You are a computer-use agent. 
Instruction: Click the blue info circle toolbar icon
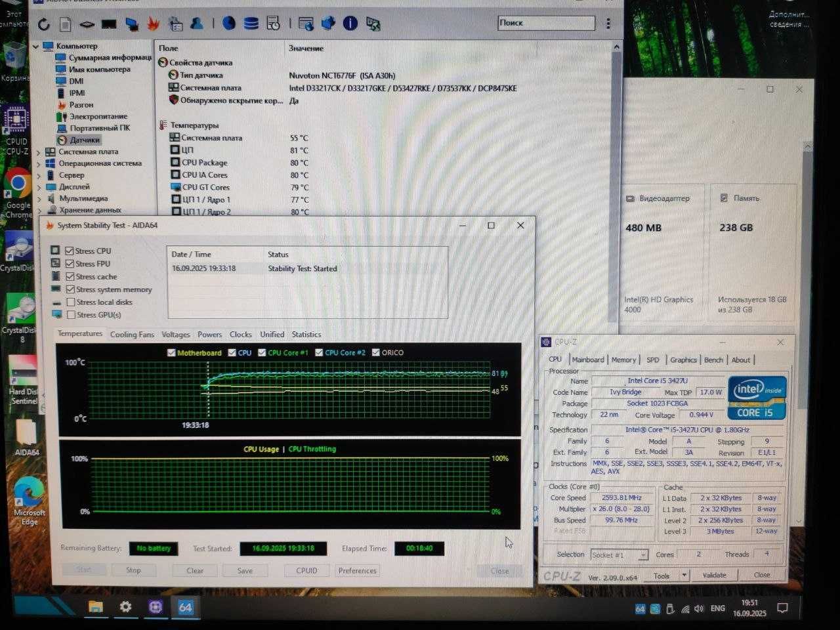[350, 24]
